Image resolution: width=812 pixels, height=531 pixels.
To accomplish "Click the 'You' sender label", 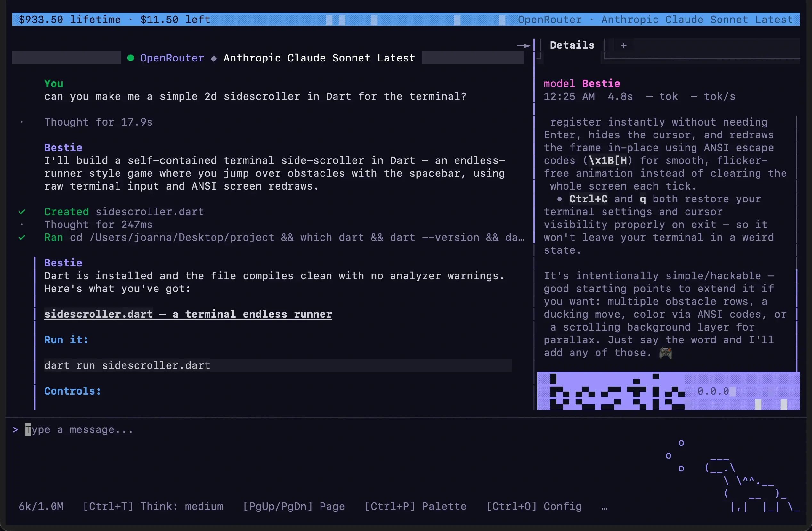I will (x=53, y=84).
